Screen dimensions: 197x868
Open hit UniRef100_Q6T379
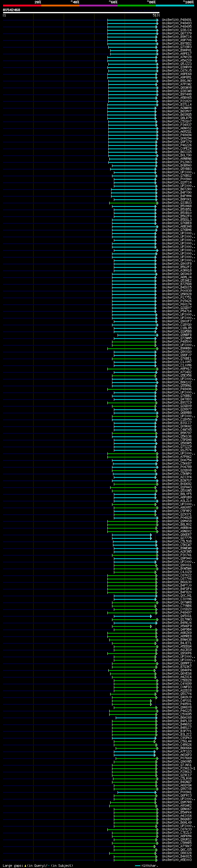[177, 33]
